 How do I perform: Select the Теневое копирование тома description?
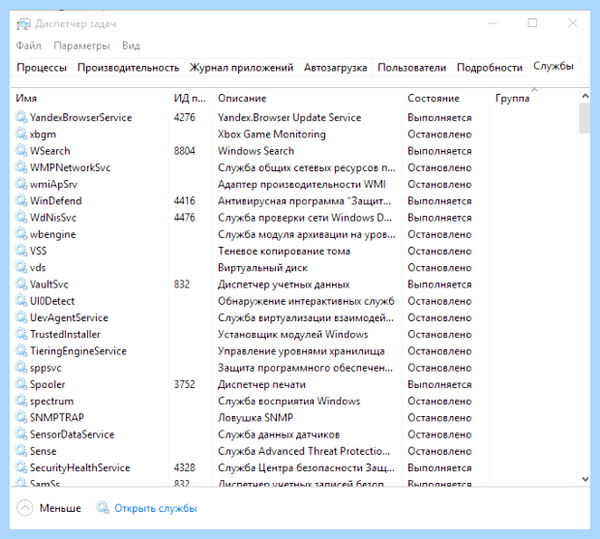284,251
